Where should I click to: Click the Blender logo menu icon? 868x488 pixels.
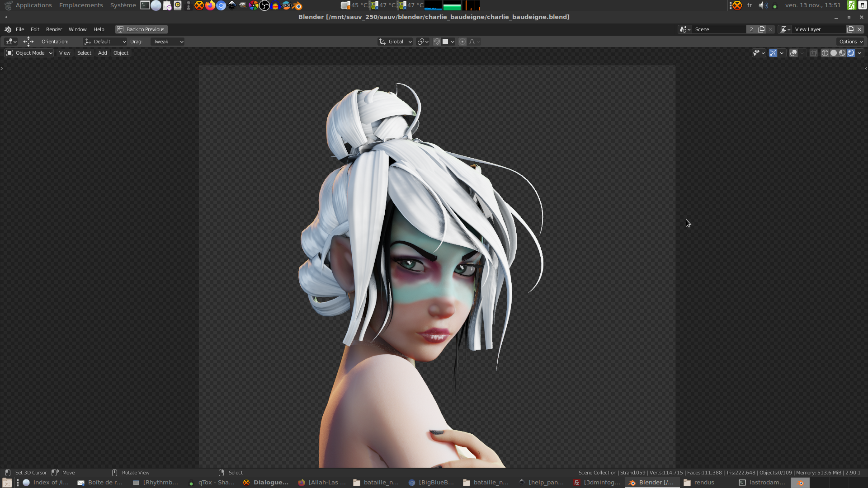[x=8, y=29]
